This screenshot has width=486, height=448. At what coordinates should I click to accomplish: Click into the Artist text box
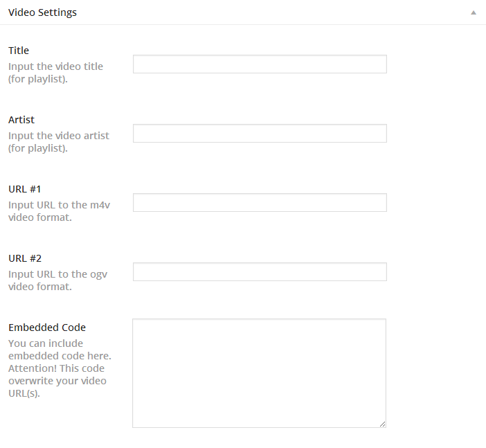[260, 134]
